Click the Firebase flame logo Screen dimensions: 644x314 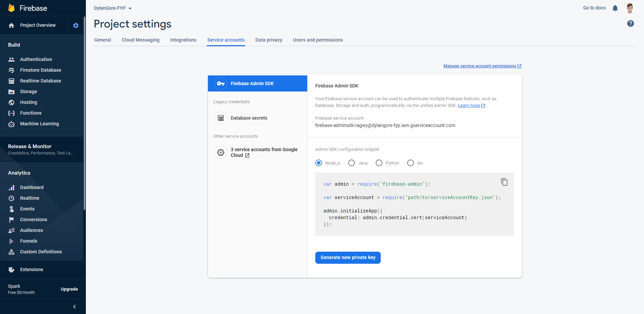coord(11,8)
